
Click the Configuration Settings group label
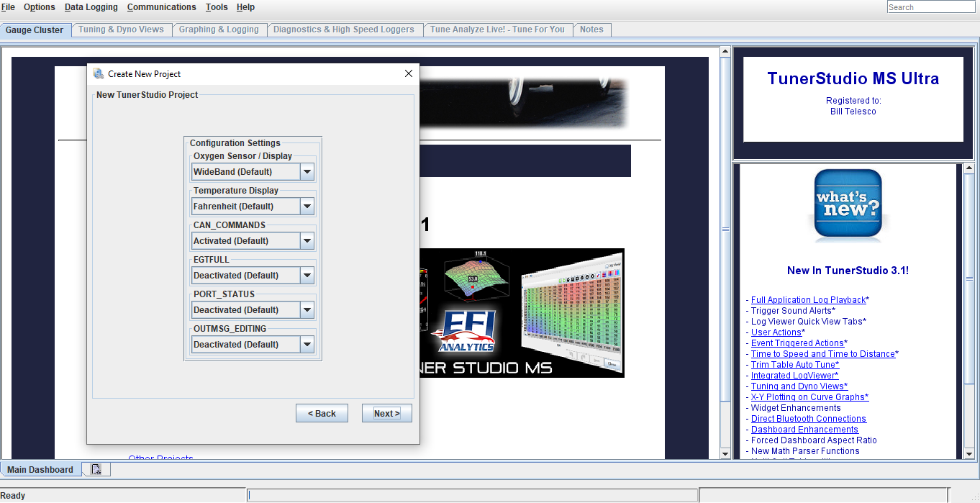tap(235, 143)
